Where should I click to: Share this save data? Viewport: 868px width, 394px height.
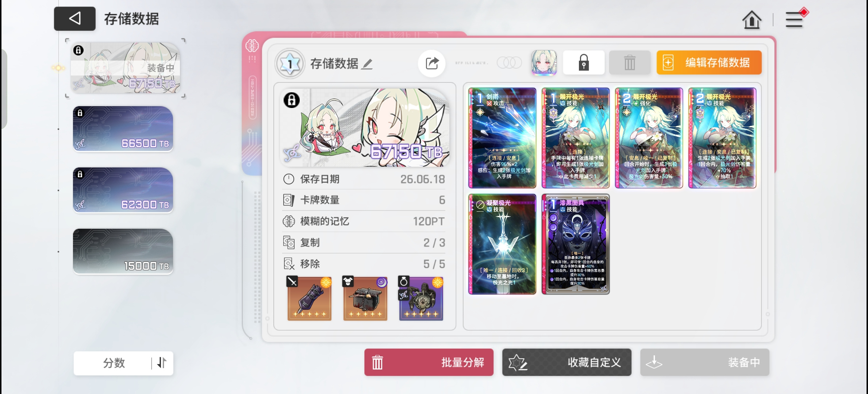click(432, 63)
